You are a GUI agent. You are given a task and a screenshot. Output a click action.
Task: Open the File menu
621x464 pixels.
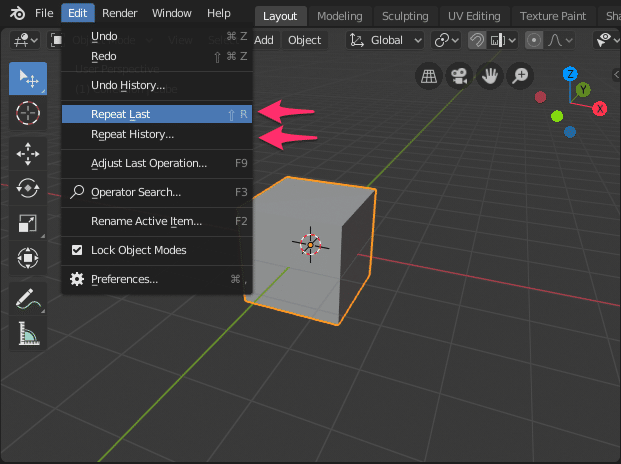tap(44, 13)
